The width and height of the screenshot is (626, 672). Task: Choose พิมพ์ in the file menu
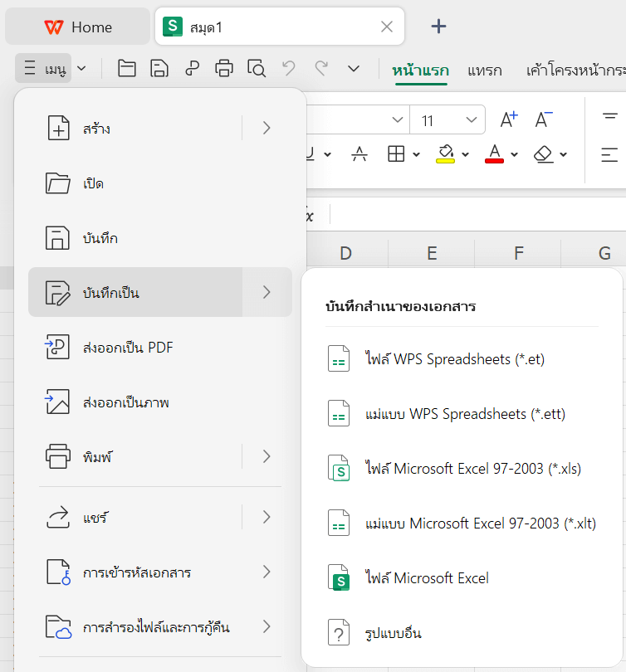coord(135,456)
